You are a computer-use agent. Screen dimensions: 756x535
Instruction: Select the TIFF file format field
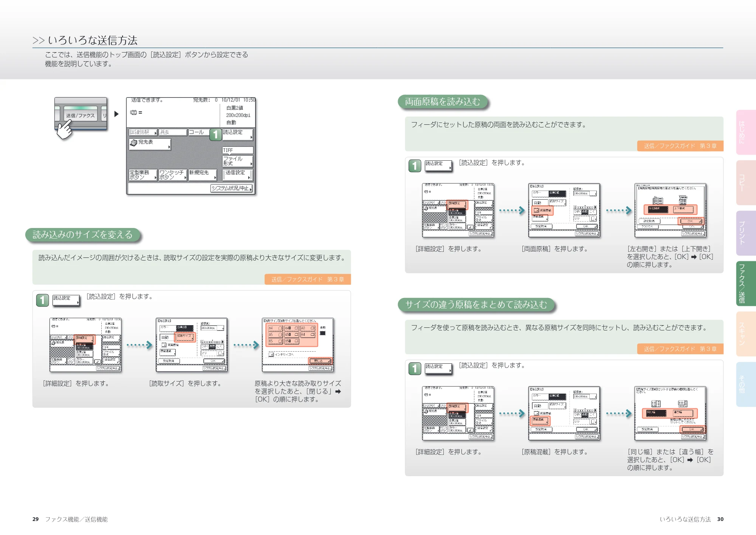pos(238,150)
